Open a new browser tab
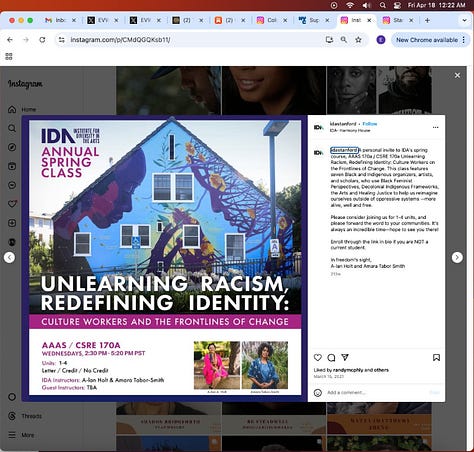Screen dimensions: 474x452 427,20
